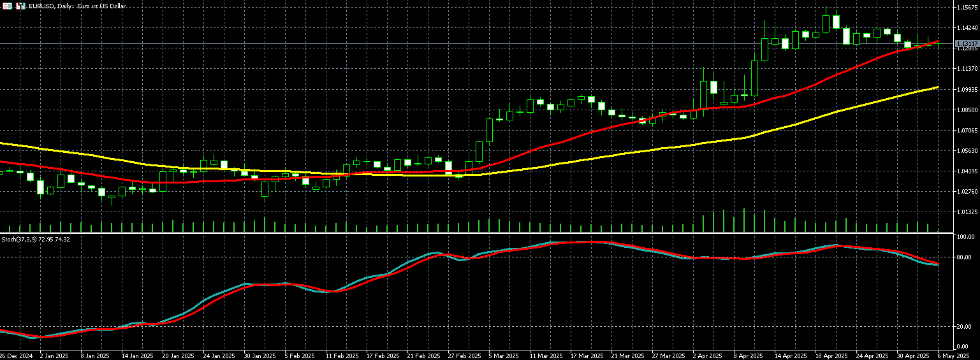980x360 pixels.
Task: Click the tallest volume bar in early April
Action: (x=743, y=220)
